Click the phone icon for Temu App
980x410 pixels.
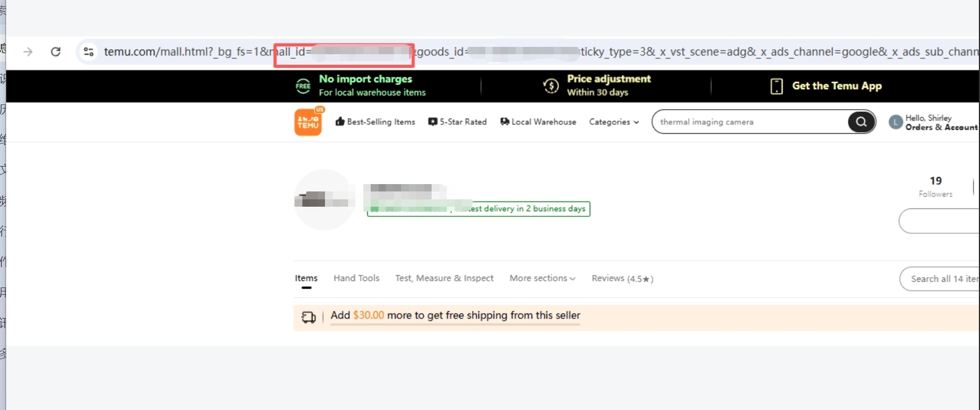tap(776, 86)
